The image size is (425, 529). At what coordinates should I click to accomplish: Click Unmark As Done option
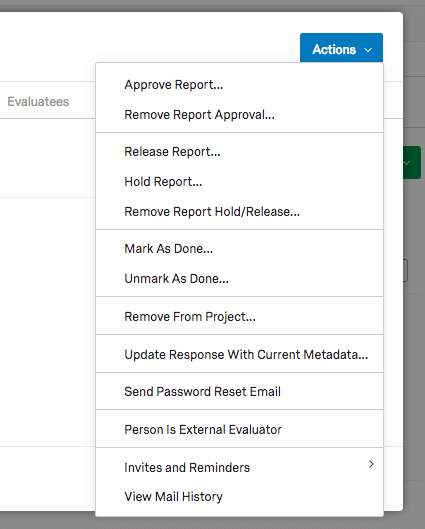[x=239, y=279]
